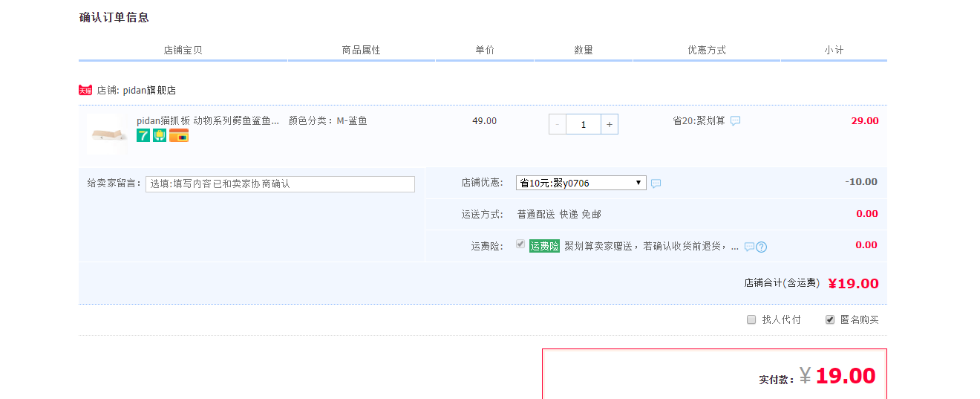Toggle the shipping insurance checkbox
The image size is (980, 399).
pos(520,244)
